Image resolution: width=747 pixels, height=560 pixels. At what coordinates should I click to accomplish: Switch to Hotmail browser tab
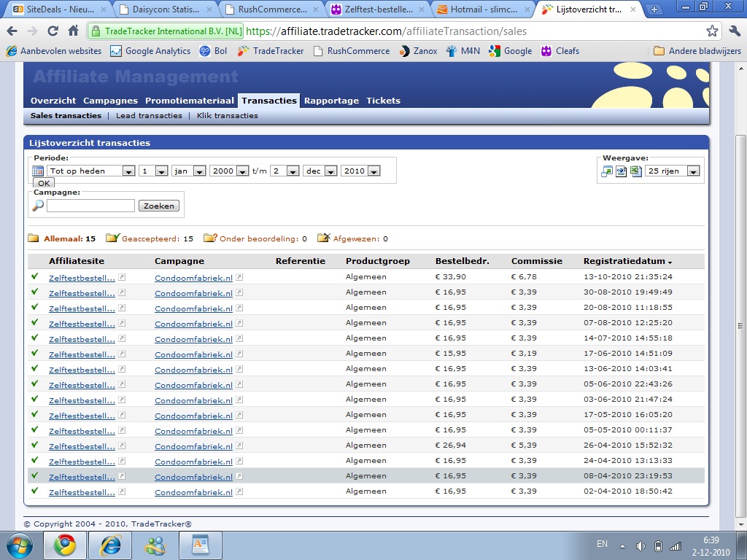coord(483,9)
